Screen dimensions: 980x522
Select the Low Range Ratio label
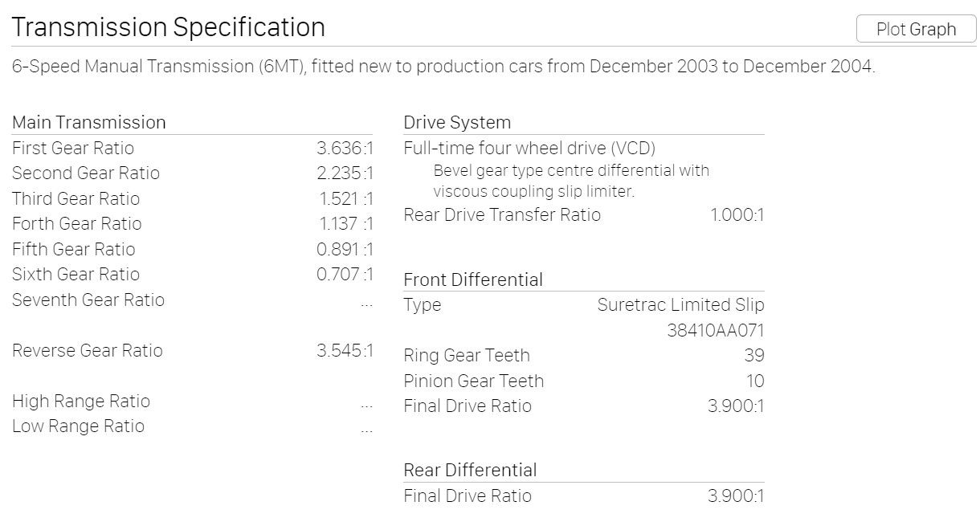[78, 426]
